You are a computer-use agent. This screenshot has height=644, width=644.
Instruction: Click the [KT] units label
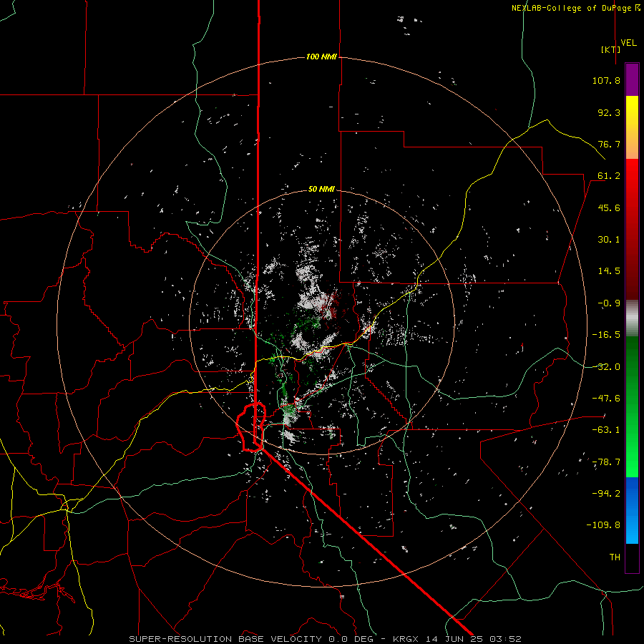(x=611, y=49)
